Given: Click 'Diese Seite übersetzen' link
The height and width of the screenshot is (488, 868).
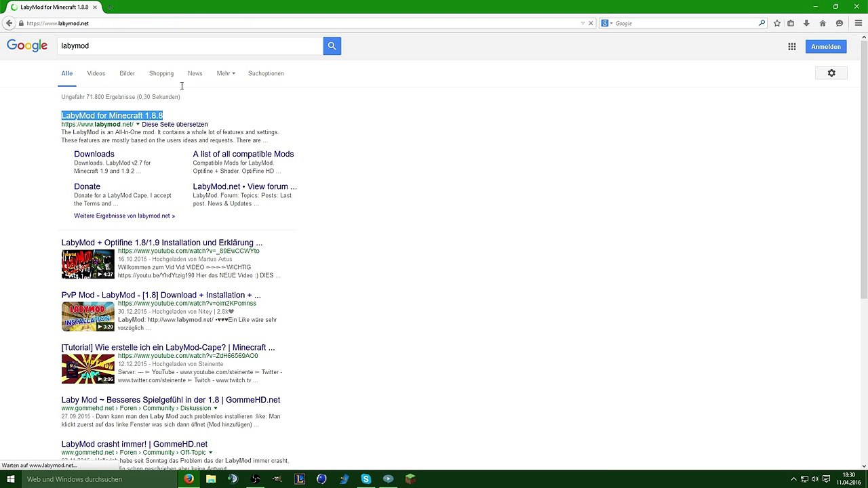Looking at the screenshot, I should pos(175,125).
